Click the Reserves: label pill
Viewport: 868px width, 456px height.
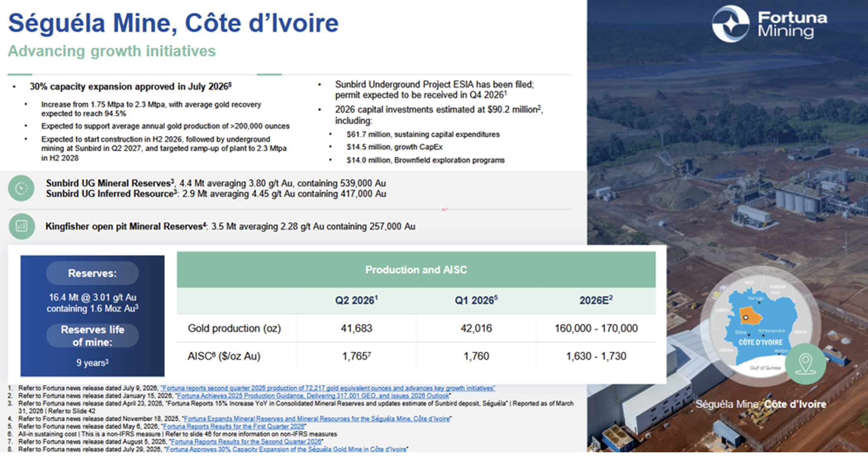click(x=92, y=273)
